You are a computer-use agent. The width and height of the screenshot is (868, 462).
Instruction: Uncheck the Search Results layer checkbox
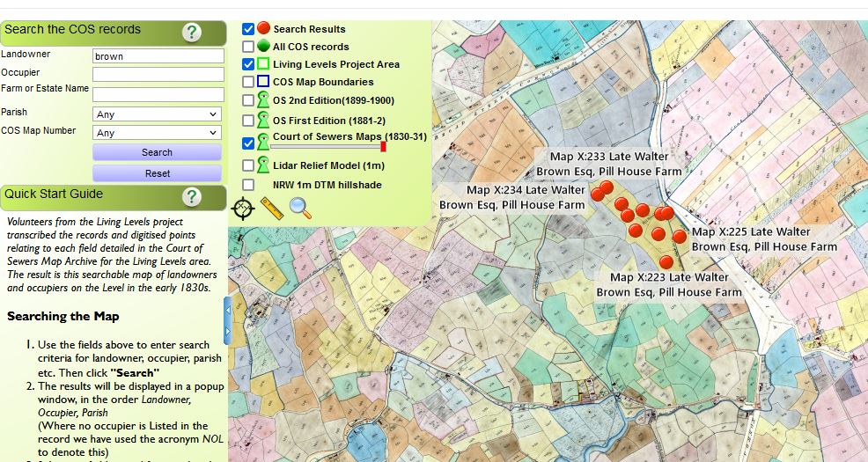coord(248,29)
